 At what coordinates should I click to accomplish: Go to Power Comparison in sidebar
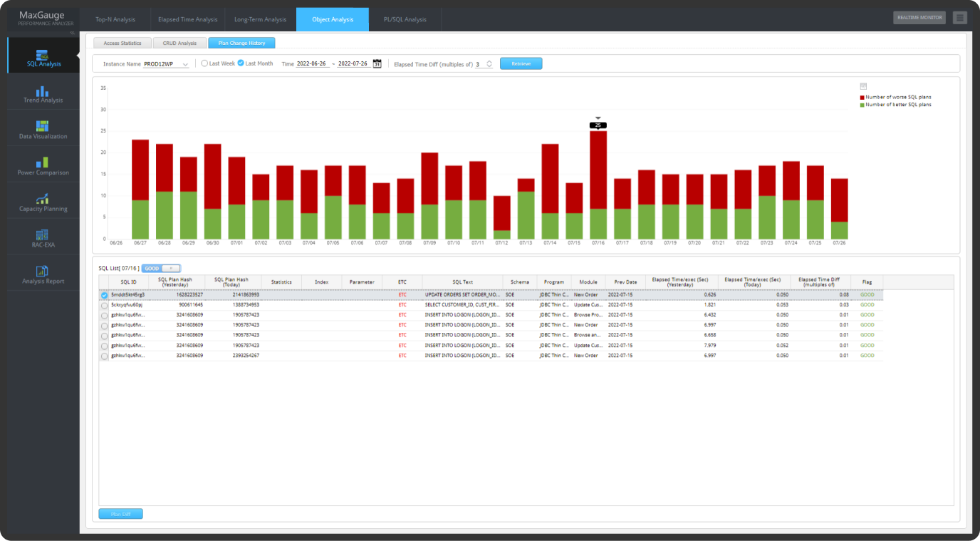coord(43,166)
